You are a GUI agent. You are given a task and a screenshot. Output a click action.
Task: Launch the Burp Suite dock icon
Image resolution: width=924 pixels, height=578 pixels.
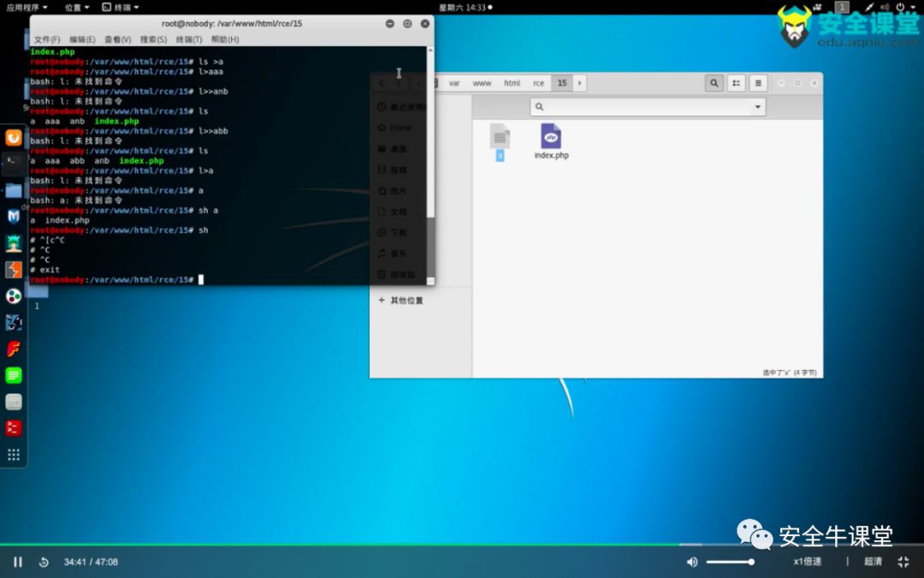point(13,270)
